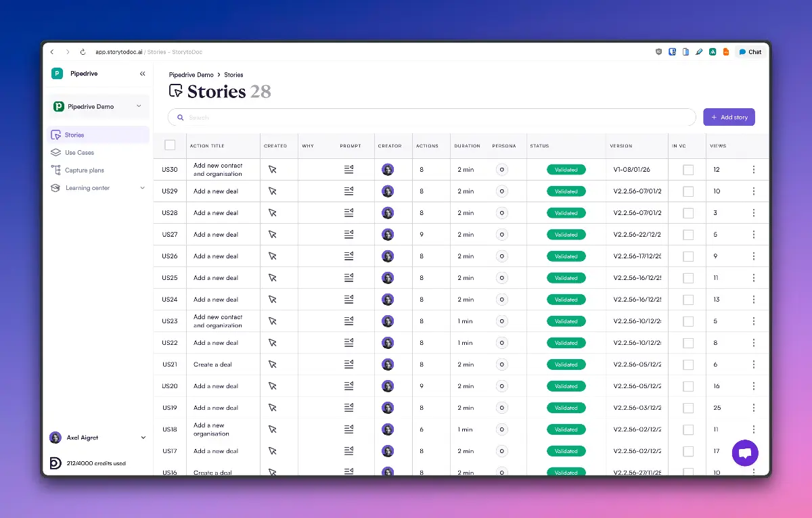Open the chat bubble in the bottom right
This screenshot has height=518, width=812.
[745, 452]
